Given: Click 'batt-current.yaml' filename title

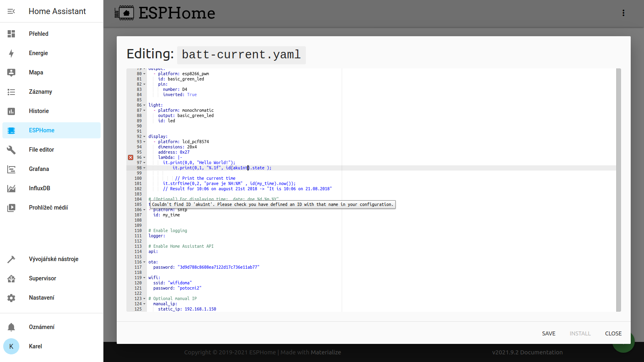Looking at the screenshot, I should pos(242,55).
